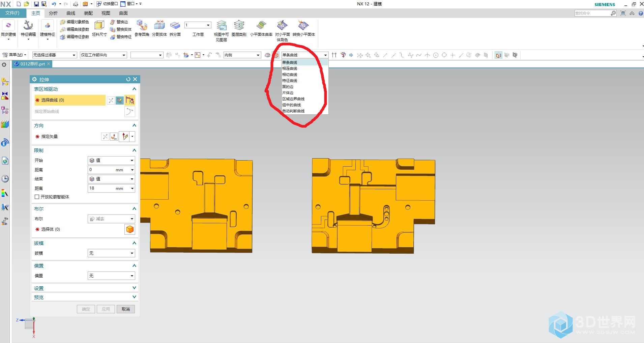Click 替换边 replace edge
Image resolution: width=644 pixels, height=343 pixels.
119,22
